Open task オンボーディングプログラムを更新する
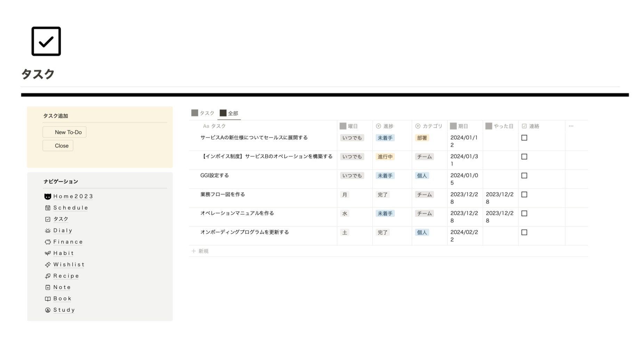Image resolution: width=644 pixels, height=357 pixels. [244, 232]
